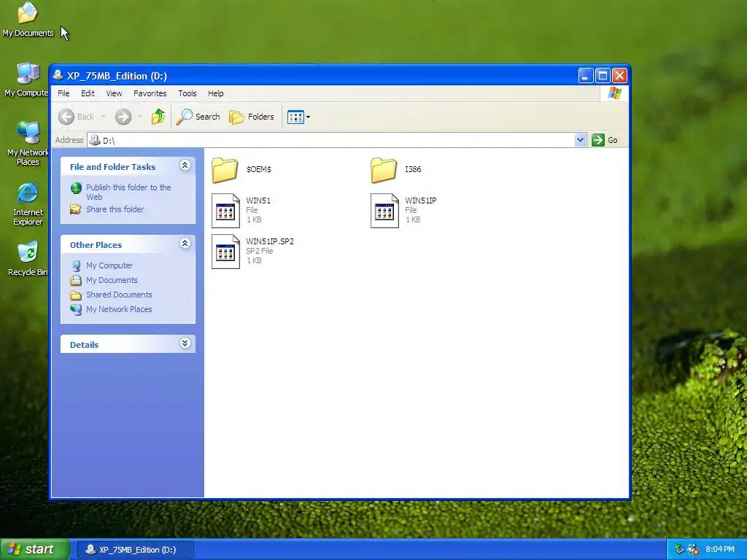
Task: Click the Windows flag logo in menu bar
Action: (x=614, y=93)
